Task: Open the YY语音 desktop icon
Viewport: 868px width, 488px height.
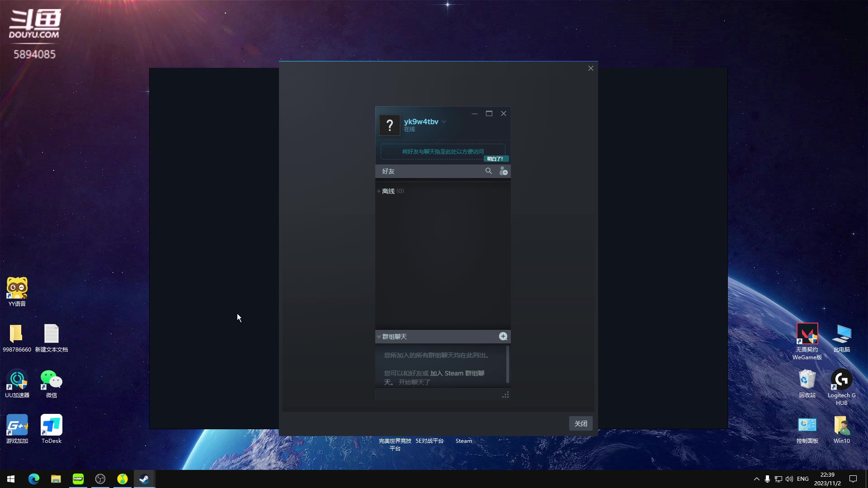Action: (x=17, y=292)
